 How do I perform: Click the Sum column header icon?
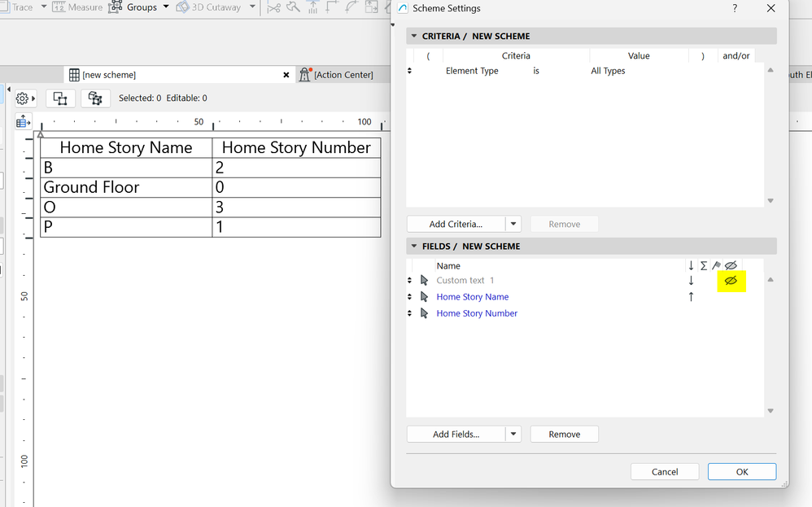(703, 265)
